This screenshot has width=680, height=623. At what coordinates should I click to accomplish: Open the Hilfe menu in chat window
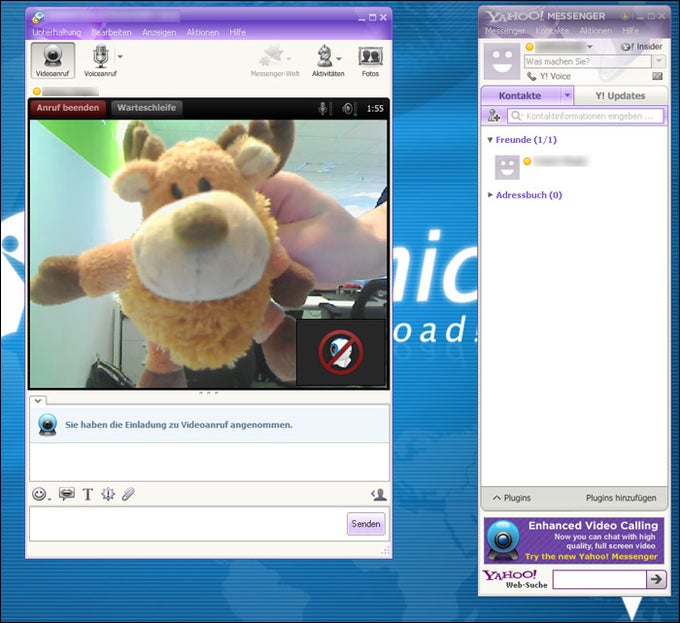237,33
